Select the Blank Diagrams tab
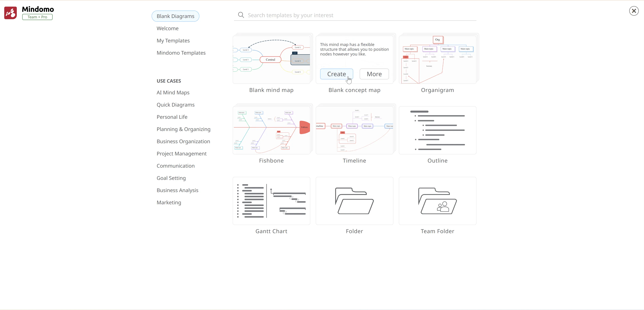This screenshot has width=644, height=310. [175, 16]
